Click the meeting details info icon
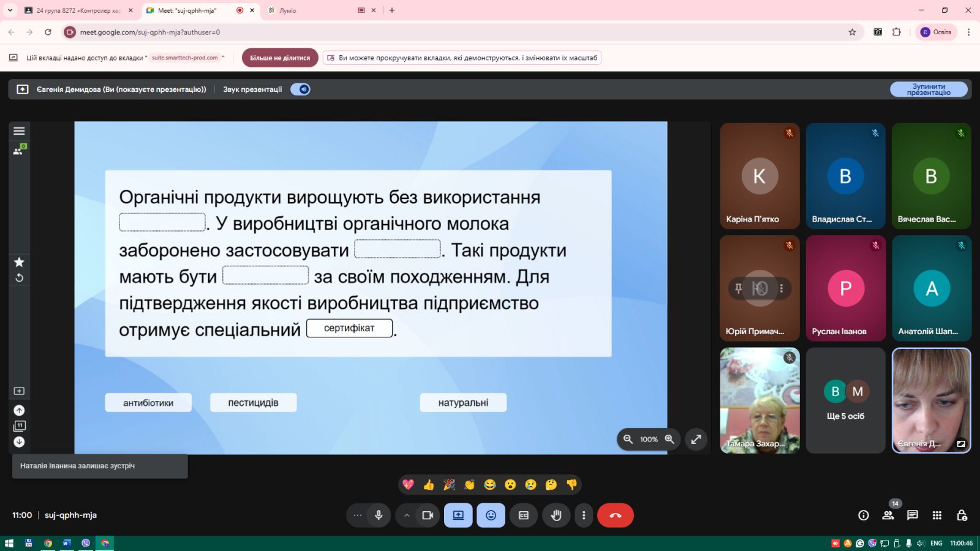This screenshot has height=551, width=980. pyautogui.click(x=863, y=515)
